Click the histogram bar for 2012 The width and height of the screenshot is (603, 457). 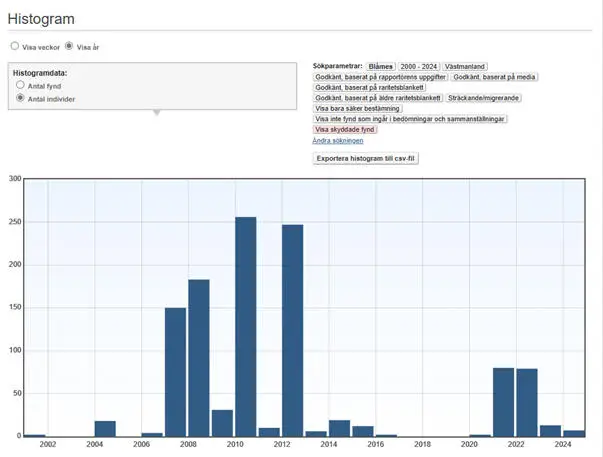(292, 330)
